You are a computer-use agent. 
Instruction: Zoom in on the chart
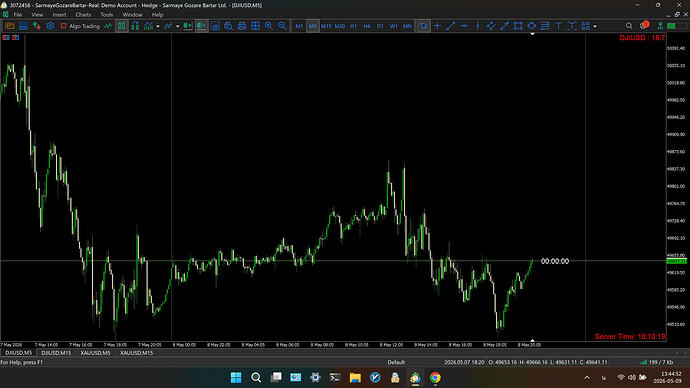click(268, 26)
